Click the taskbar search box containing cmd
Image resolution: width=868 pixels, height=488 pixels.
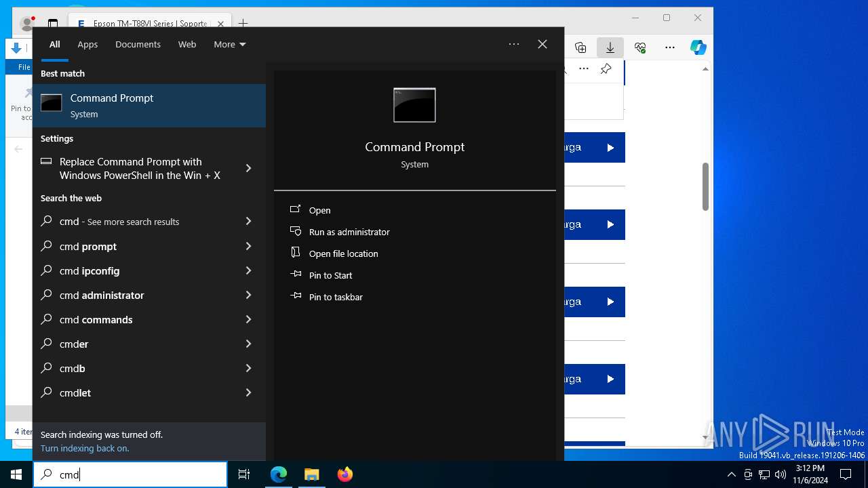130,474
